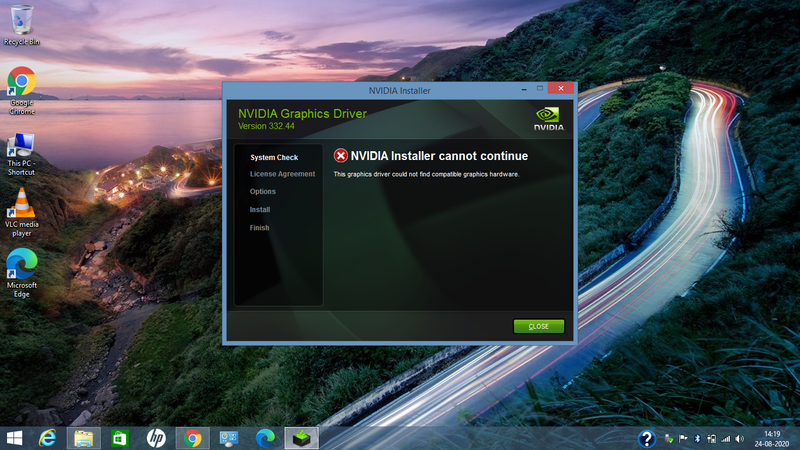Click the Safely Remove Hardware tray icon

669,439
